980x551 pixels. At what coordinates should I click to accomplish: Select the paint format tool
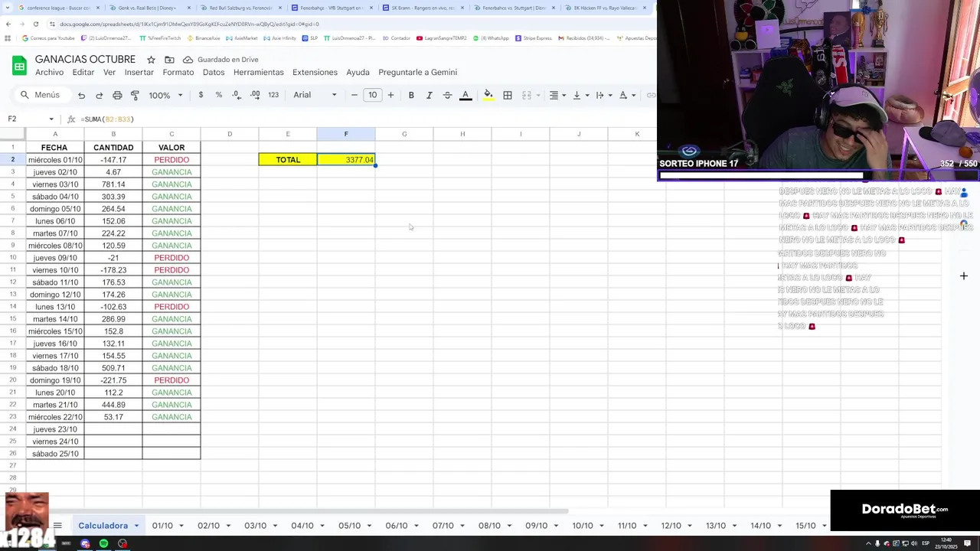[135, 95]
